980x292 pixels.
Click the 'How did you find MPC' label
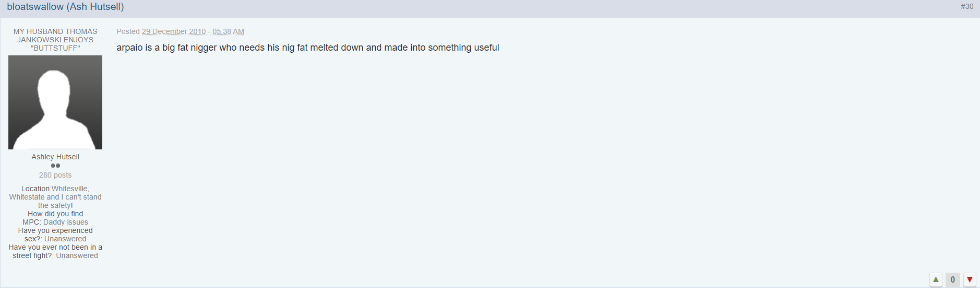click(54, 218)
